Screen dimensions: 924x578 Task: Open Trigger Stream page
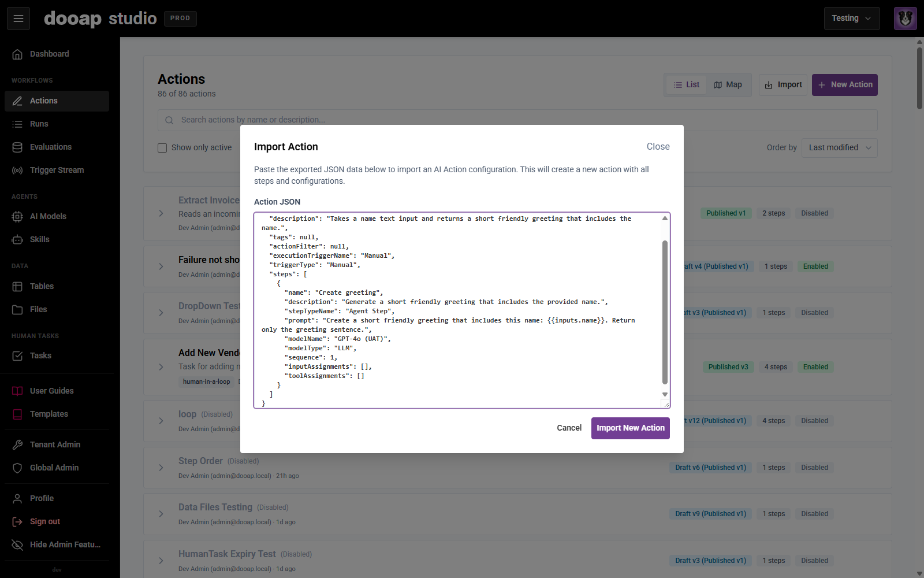tap(57, 170)
